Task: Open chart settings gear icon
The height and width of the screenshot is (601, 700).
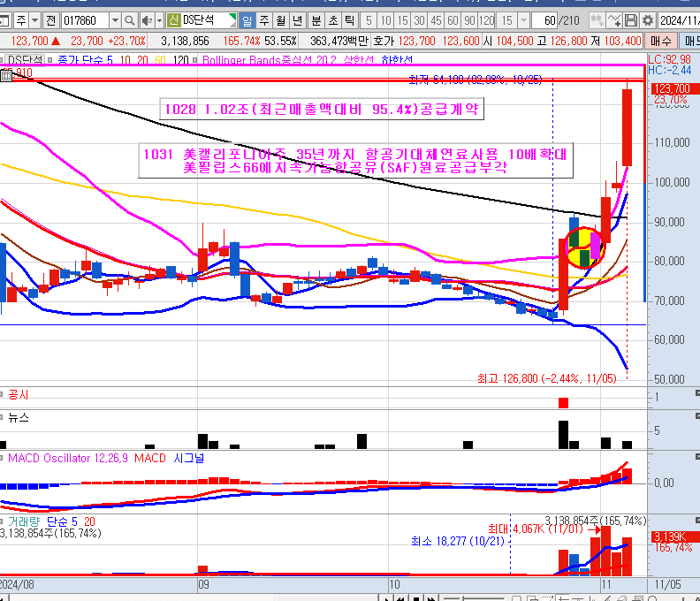Action: click(x=647, y=19)
